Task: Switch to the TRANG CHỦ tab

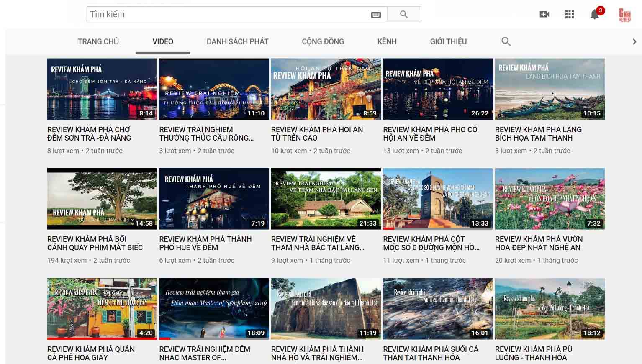Action: (98, 41)
